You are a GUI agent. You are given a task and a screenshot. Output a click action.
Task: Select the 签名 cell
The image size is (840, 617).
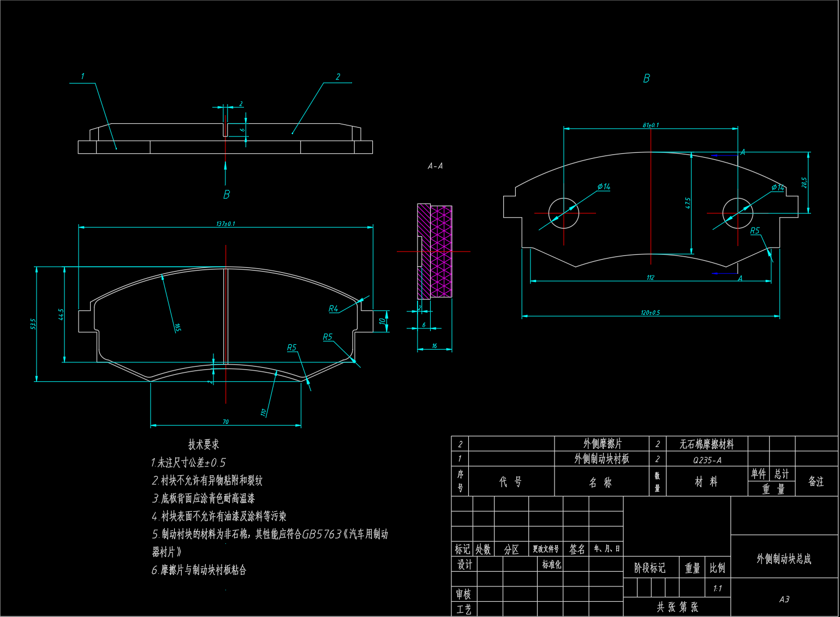pyautogui.click(x=577, y=549)
